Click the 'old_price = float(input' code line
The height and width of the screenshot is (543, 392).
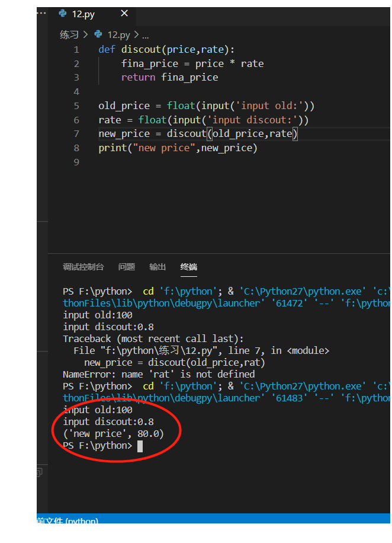point(207,106)
